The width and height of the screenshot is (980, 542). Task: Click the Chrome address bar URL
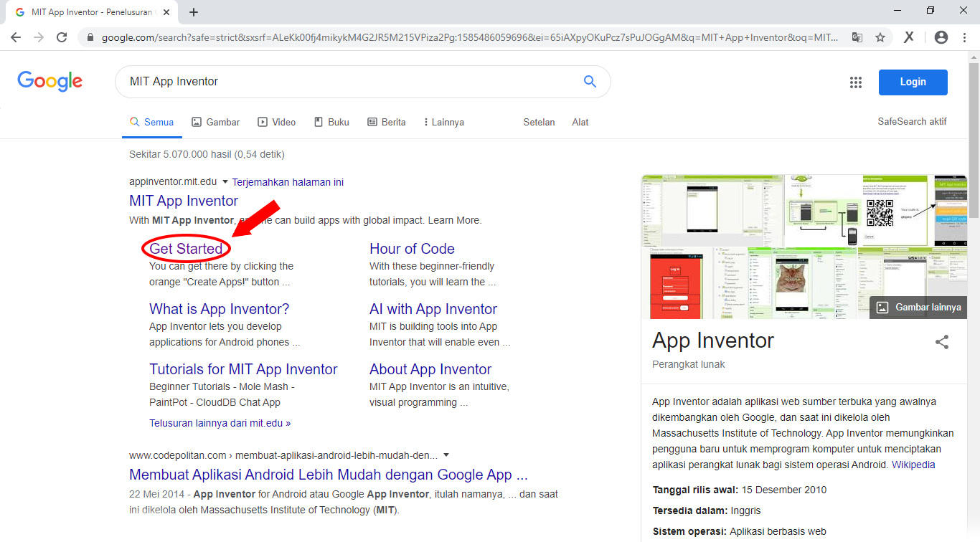point(470,37)
